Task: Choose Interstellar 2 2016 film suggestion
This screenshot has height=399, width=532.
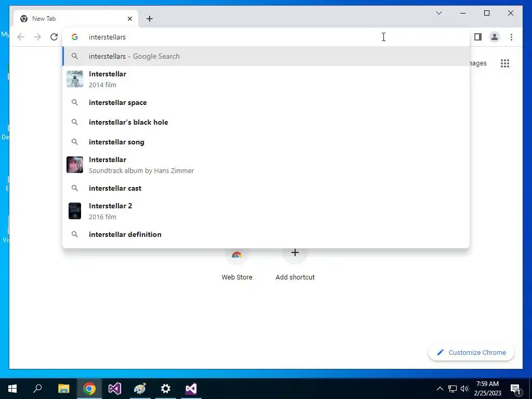Action: 267,211
